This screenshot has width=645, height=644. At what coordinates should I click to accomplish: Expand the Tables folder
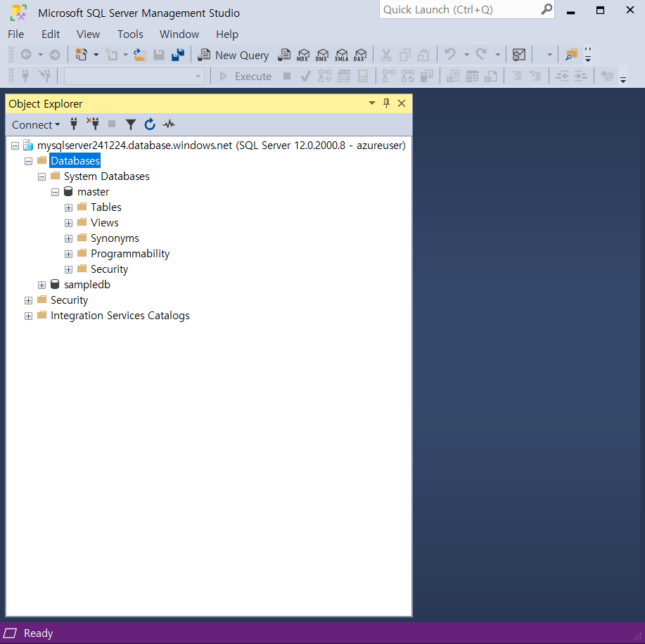[69, 208]
